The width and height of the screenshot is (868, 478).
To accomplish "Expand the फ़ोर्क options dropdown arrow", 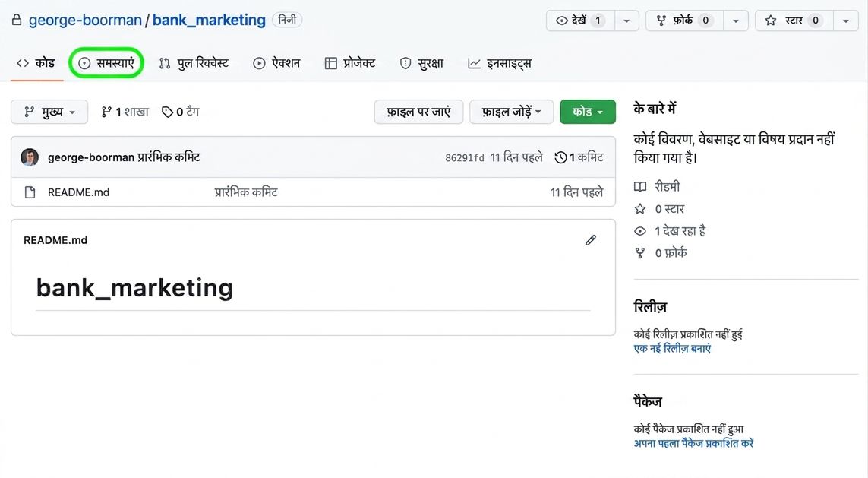I will point(736,21).
